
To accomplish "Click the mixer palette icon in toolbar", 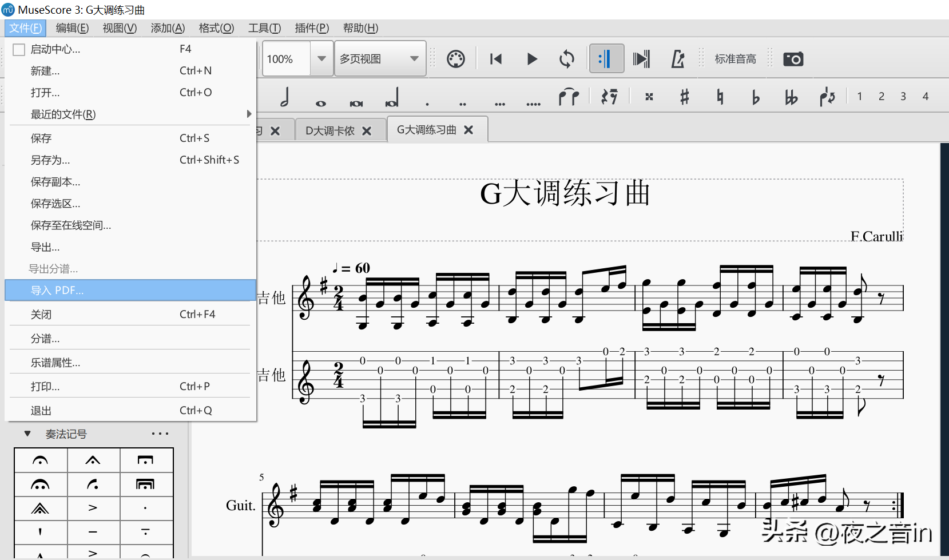I will coord(455,59).
